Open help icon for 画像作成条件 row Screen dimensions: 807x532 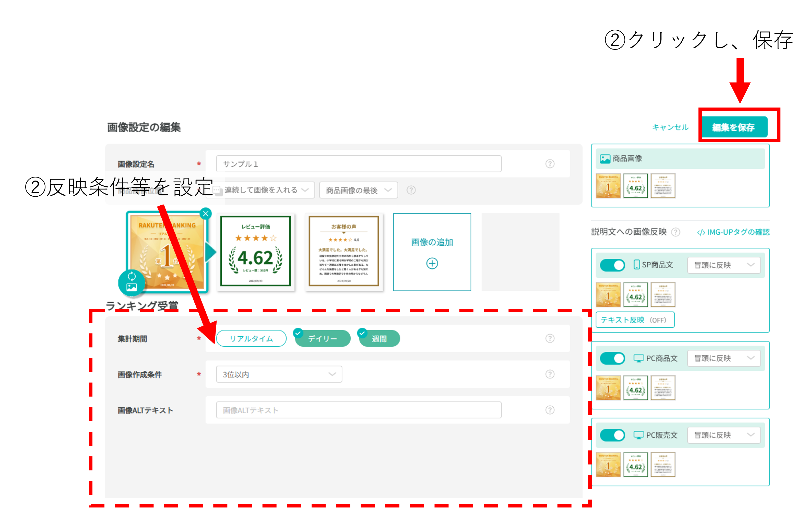[x=550, y=374]
